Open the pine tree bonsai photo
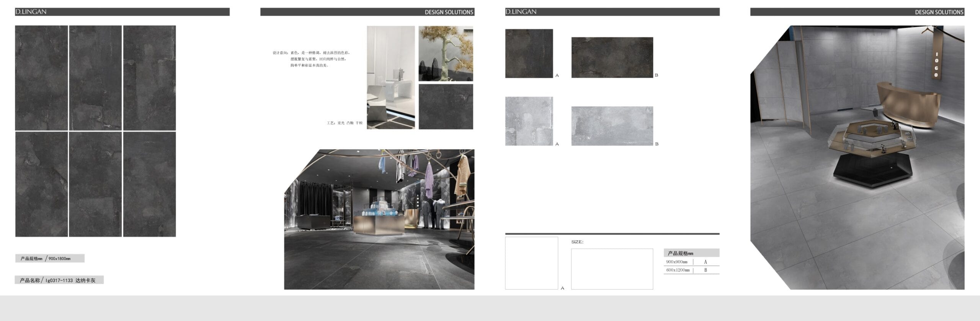The height and width of the screenshot is (321, 980). (446, 54)
